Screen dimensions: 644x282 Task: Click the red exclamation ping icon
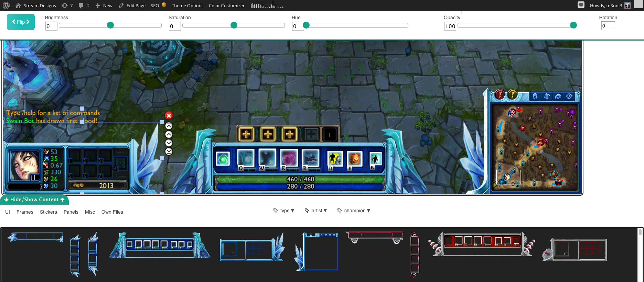tap(500, 94)
